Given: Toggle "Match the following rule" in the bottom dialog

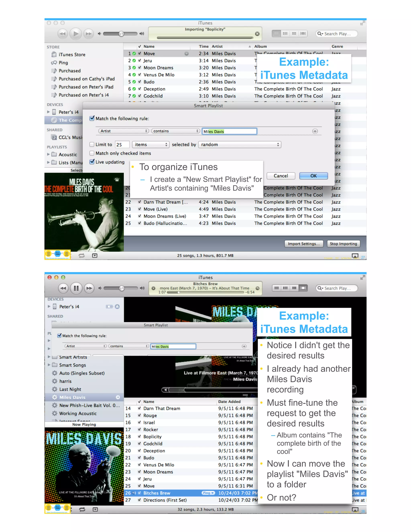Looking at the screenshot, I should point(59,336).
